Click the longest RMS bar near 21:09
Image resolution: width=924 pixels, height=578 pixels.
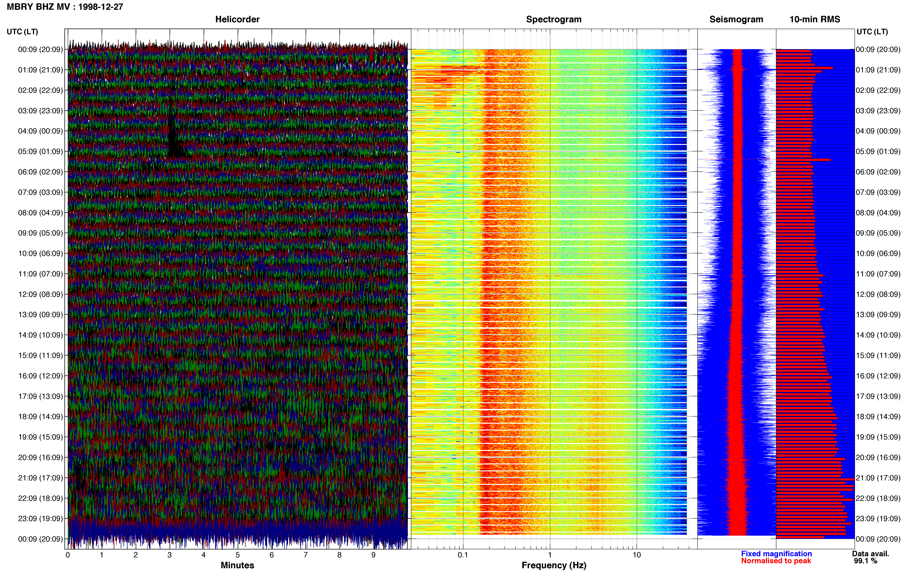point(815,479)
